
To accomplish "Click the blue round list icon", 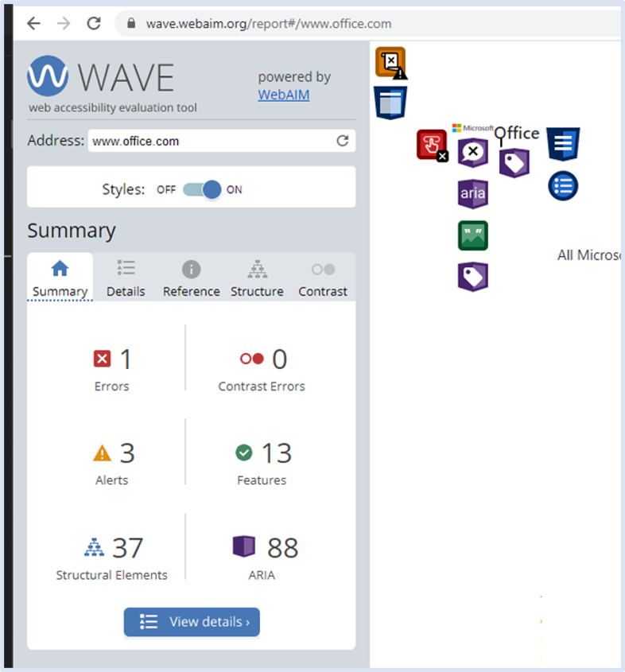I will [x=563, y=185].
